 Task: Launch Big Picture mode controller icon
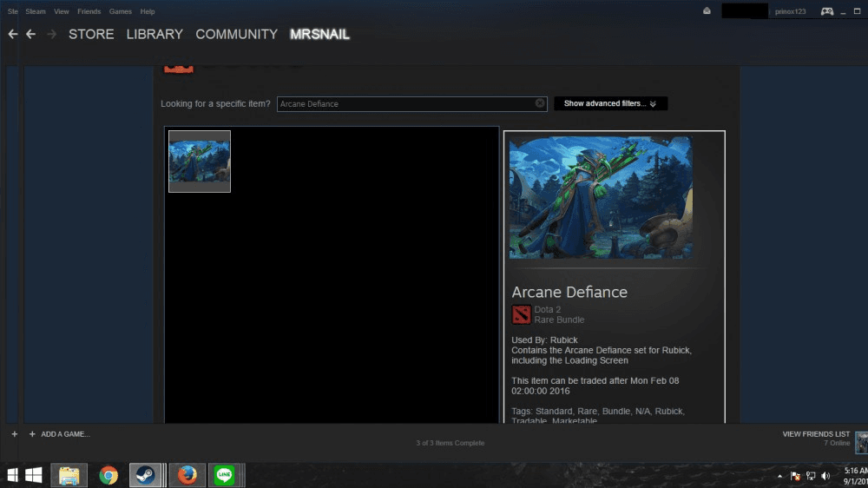click(827, 11)
